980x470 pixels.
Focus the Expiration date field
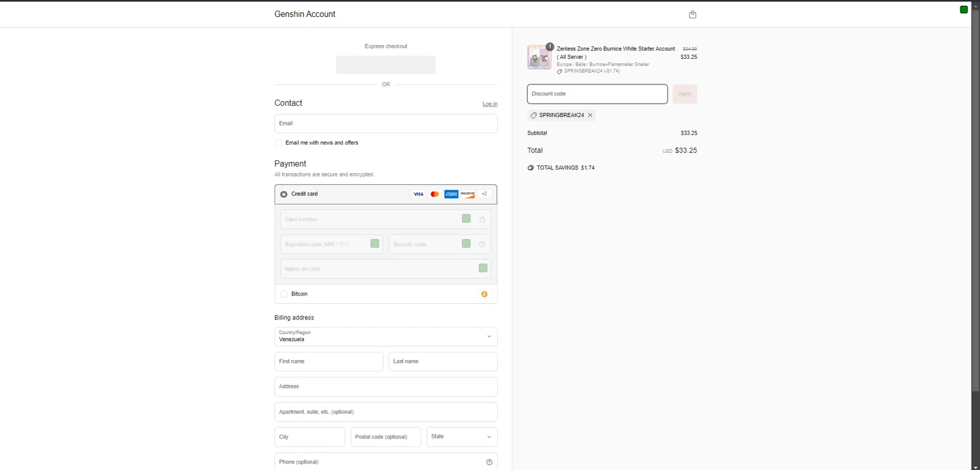(332, 244)
